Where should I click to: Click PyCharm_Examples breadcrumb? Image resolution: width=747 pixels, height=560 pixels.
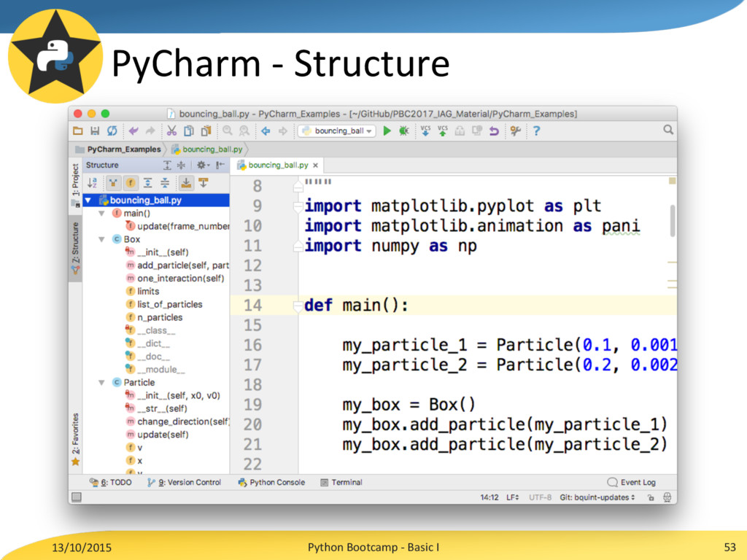pos(119,149)
